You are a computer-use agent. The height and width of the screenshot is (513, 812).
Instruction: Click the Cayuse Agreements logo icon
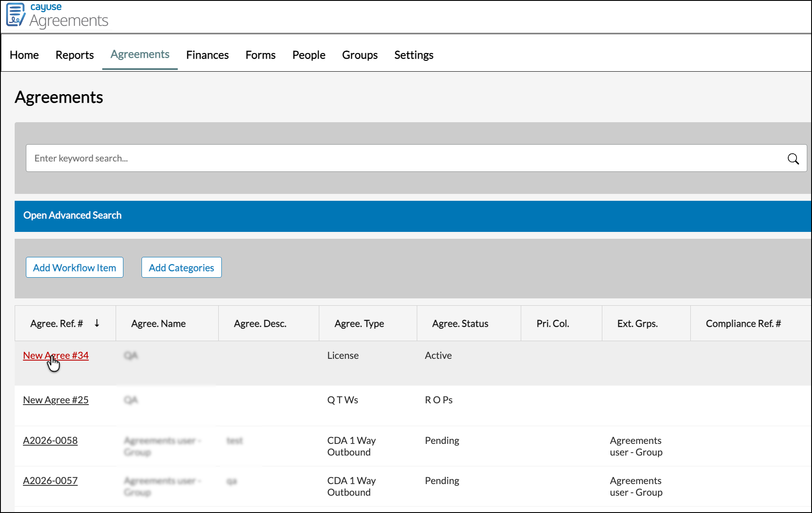point(16,15)
